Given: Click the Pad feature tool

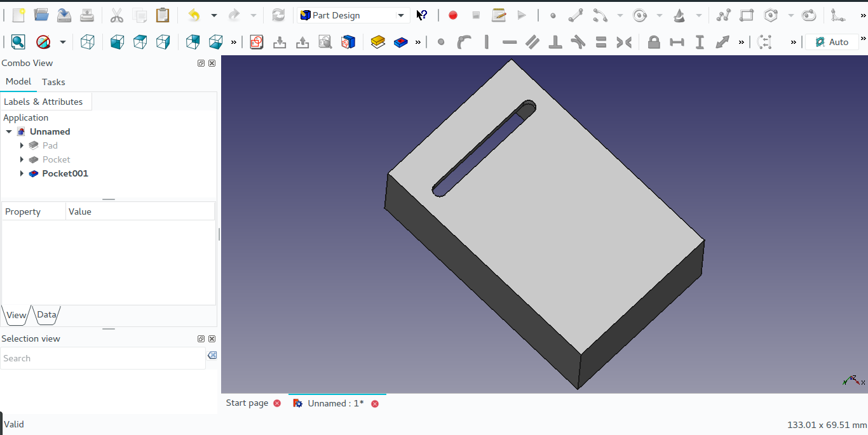Looking at the screenshot, I should pos(378,42).
